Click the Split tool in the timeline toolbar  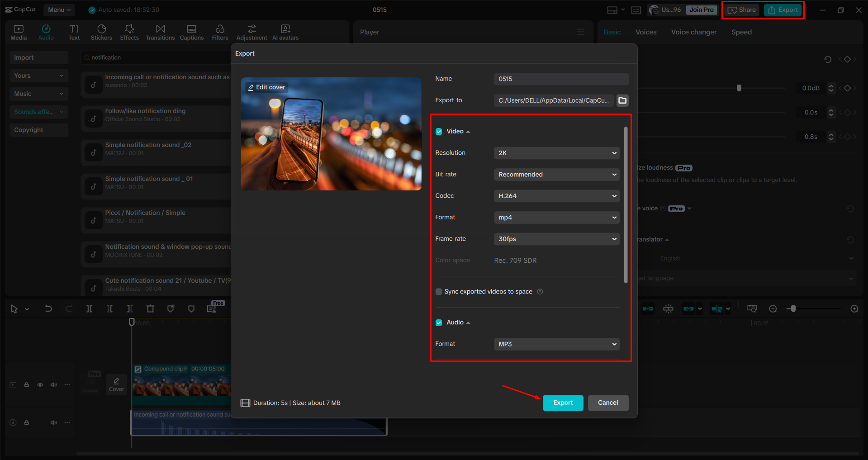pos(89,308)
